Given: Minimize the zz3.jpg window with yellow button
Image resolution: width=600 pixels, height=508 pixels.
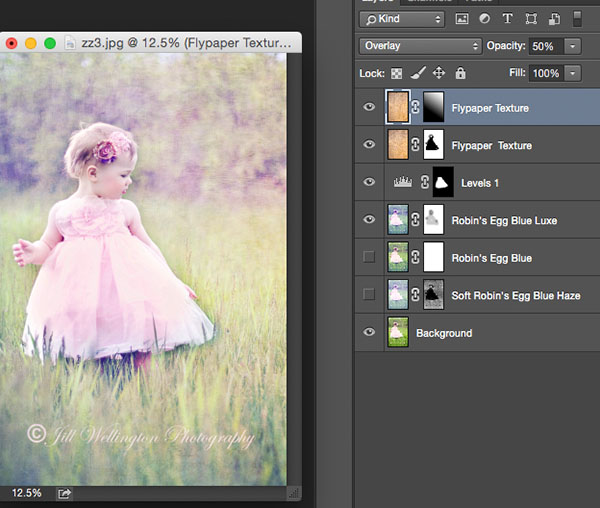Looking at the screenshot, I should (31, 43).
